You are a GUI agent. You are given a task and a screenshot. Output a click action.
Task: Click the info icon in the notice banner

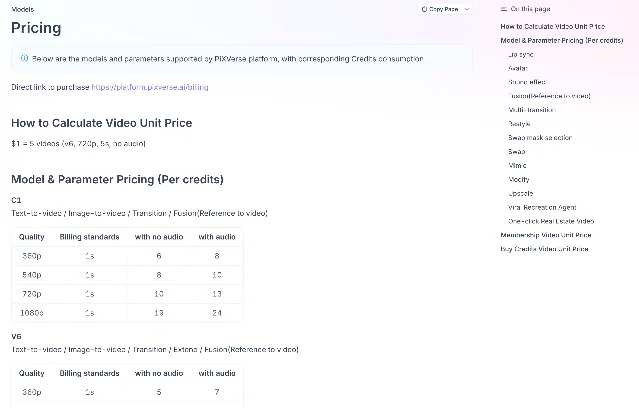tap(24, 58)
